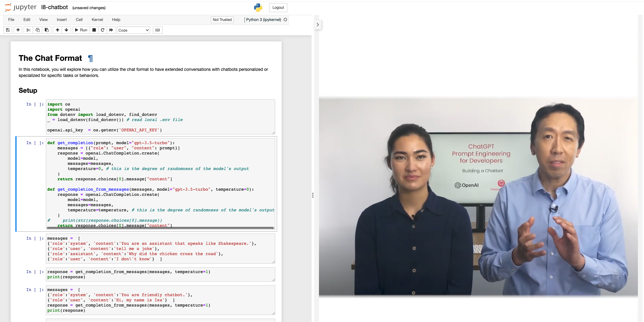
Task: Click the Shakespeare messages code cell
Action: tap(160, 249)
